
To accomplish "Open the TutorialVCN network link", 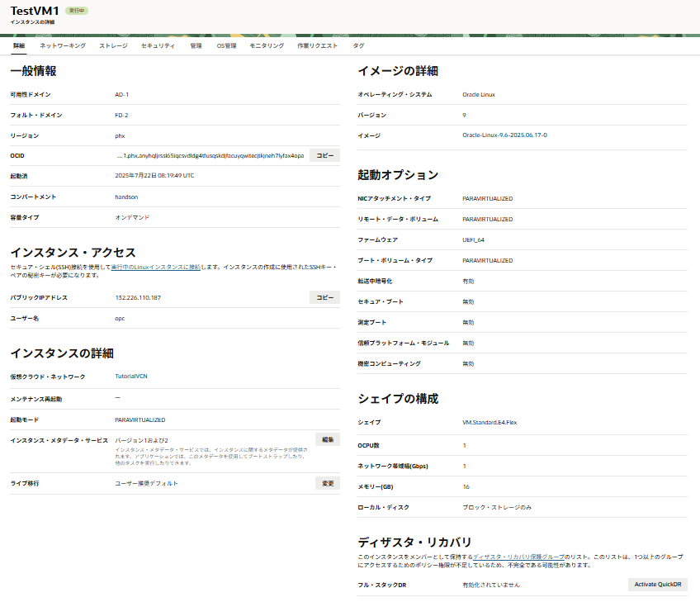I will (131, 377).
